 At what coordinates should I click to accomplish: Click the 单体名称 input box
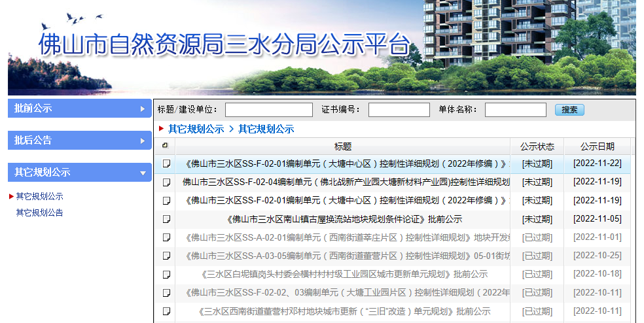point(515,110)
